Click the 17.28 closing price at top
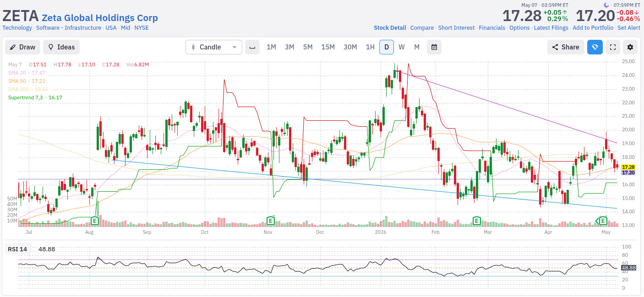644x297 pixels. (x=522, y=16)
